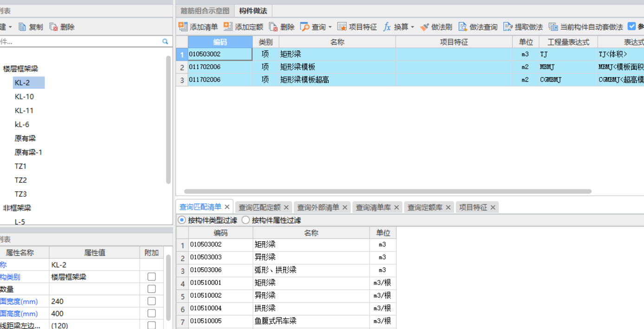Toggle the checked checkbox at the toolbar's right end
644x329 pixels.
point(632,26)
